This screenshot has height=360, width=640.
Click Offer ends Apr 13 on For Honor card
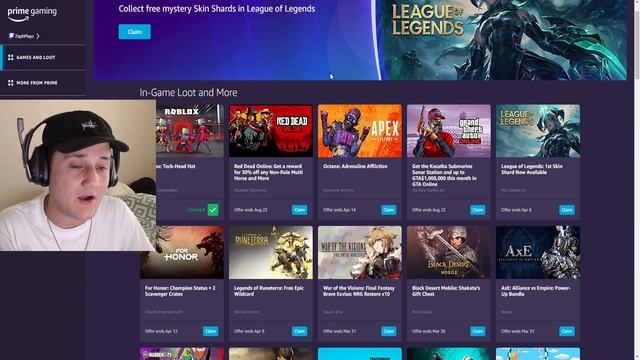pyautogui.click(x=161, y=331)
